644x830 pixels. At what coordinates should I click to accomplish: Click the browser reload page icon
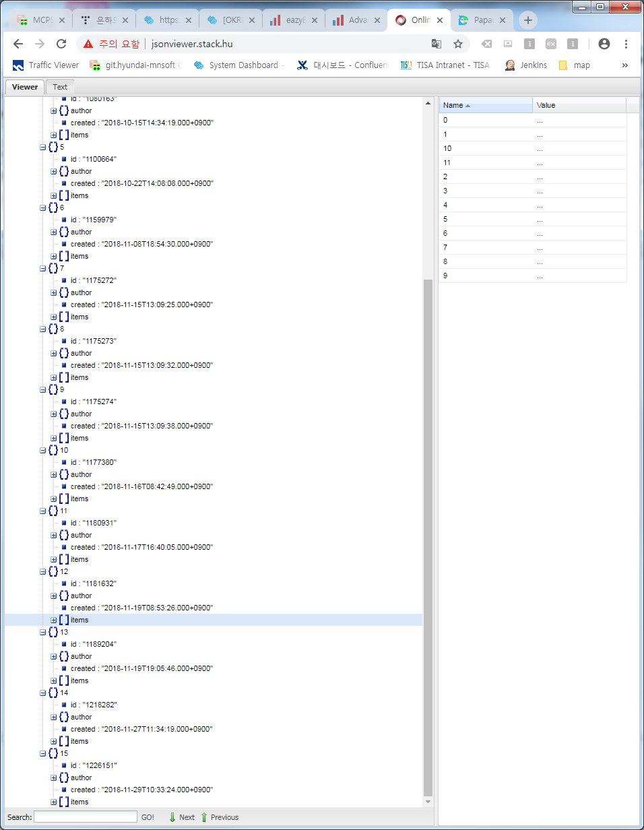pyautogui.click(x=61, y=44)
